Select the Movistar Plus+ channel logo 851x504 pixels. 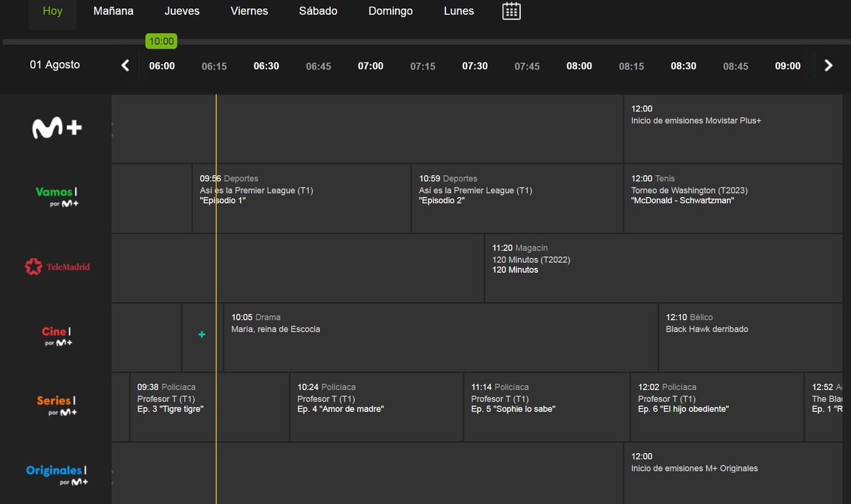(57, 128)
